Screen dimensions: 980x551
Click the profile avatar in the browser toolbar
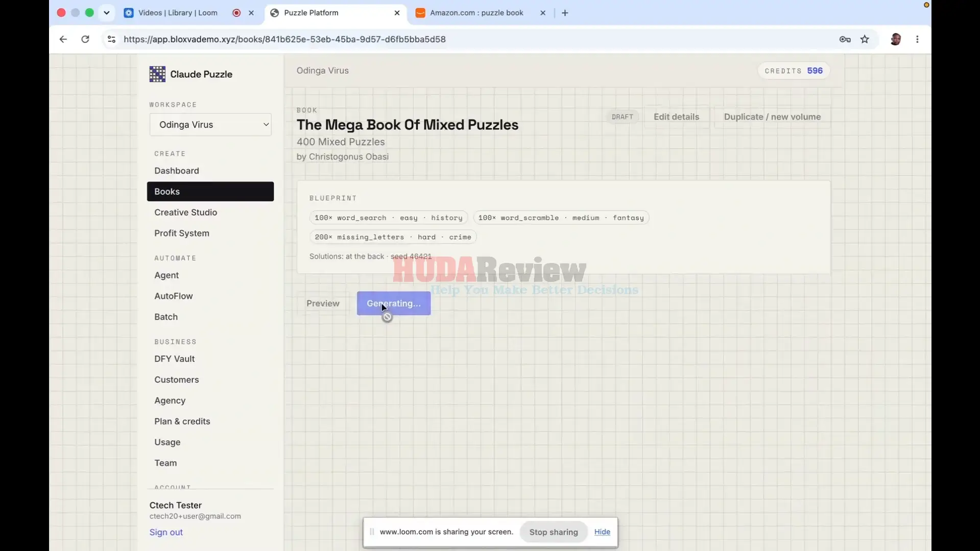click(x=895, y=39)
